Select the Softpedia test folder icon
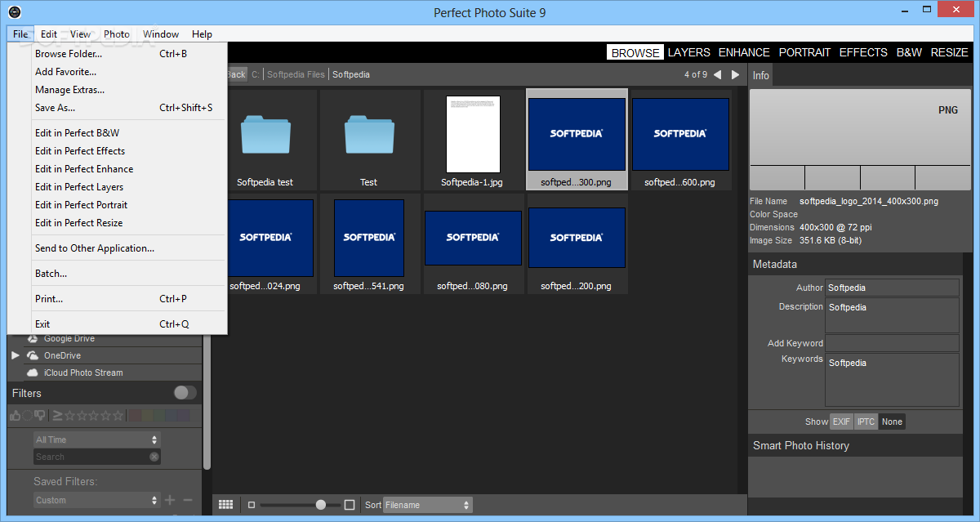Image resolution: width=980 pixels, height=522 pixels. point(265,133)
